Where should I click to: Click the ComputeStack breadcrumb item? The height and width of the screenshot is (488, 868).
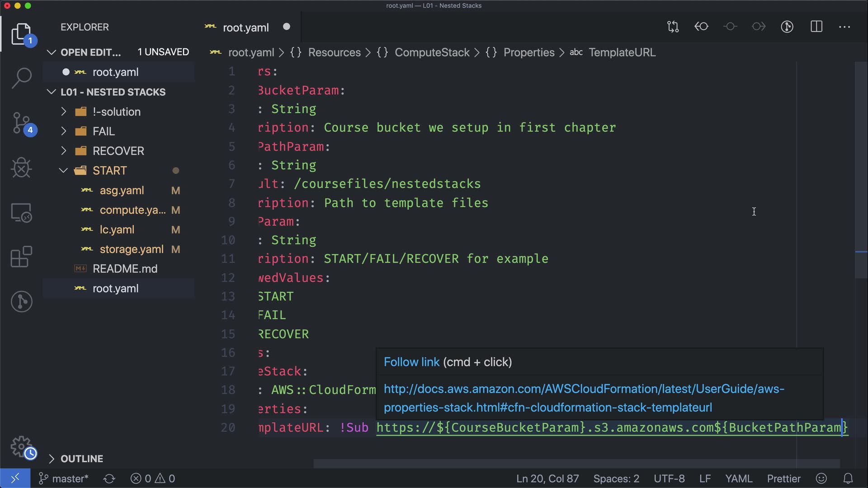tap(432, 52)
